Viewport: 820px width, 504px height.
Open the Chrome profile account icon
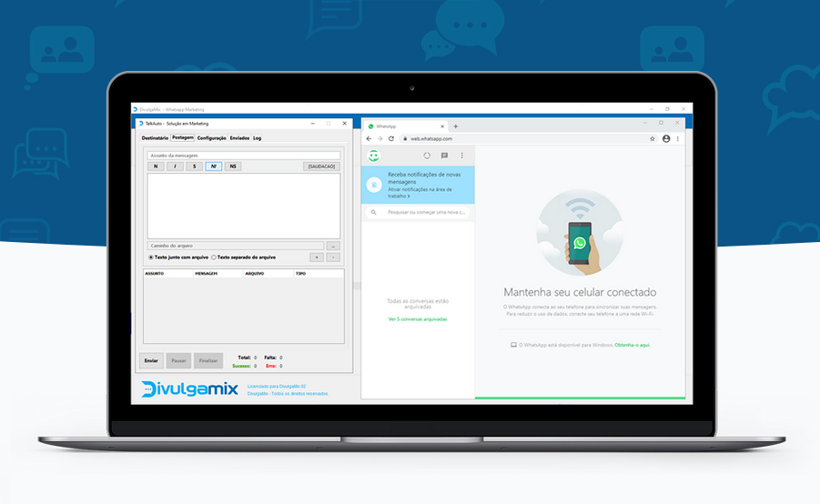point(666,138)
